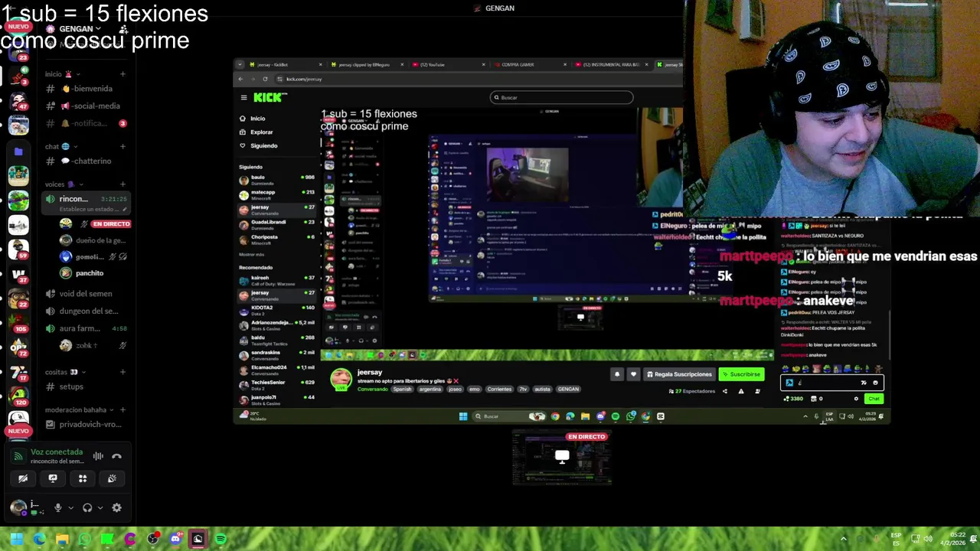The height and width of the screenshot is (551, 980).
Task: Toggle follow heart on jeersay channel
Action: tap(633, 374)
